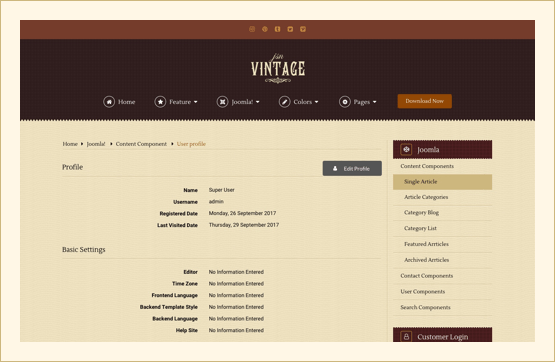Image resolution: width=555 pixels, height=362 pixels.
Task: Click the Download Now button
Action: click(424, 101)
